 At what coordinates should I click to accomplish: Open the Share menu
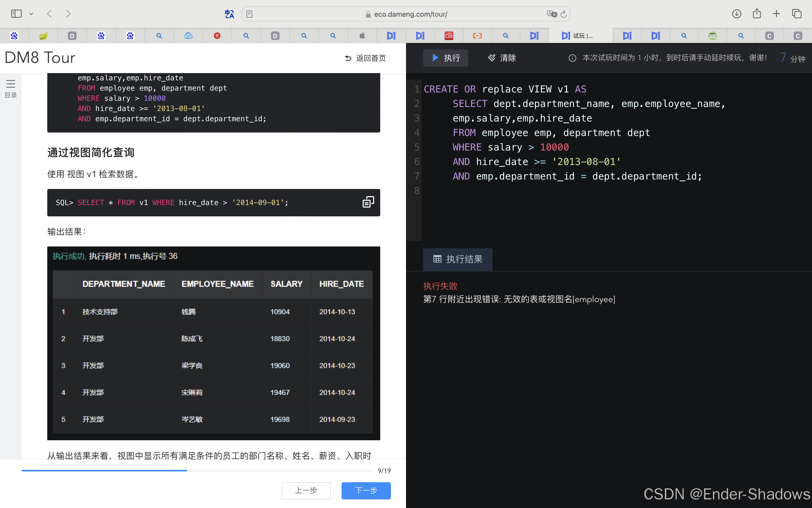757,14
